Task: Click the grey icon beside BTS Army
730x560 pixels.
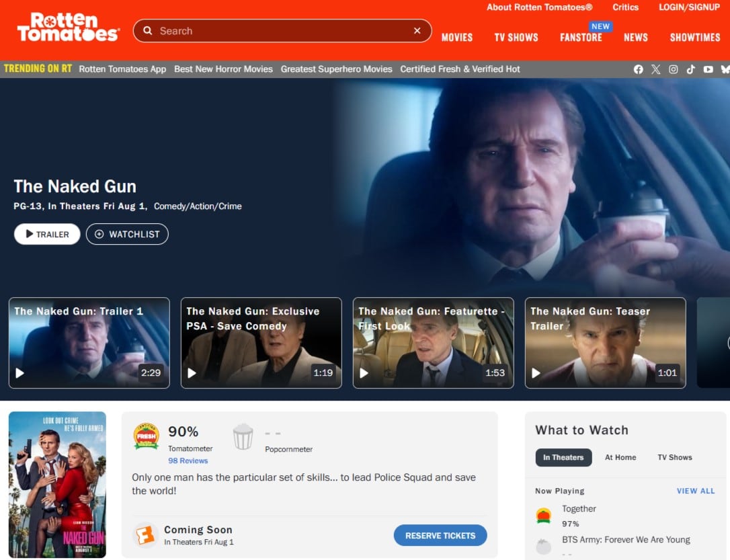Action: [543, 546]
